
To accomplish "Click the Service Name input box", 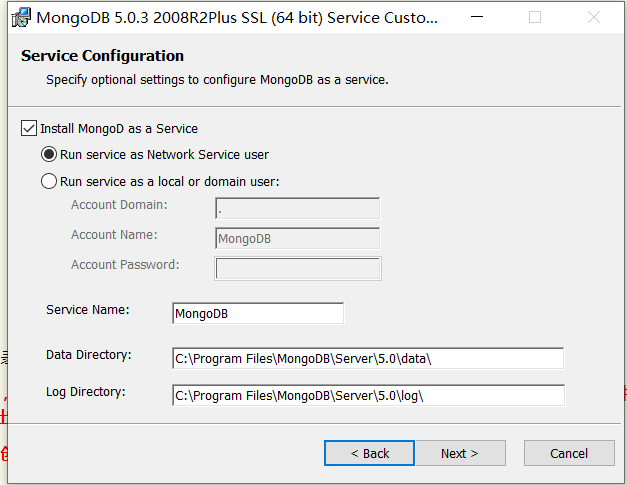I will coord(258,314).
